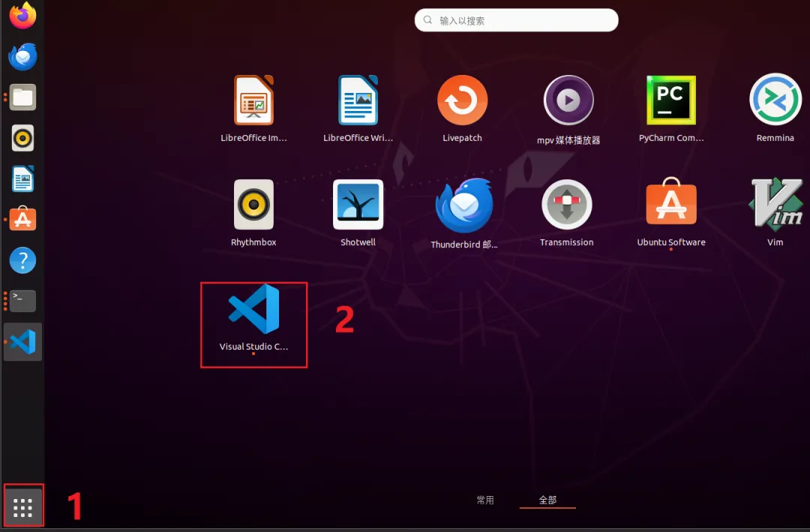Open the Remmina remote desktop app

click(775, 108)
